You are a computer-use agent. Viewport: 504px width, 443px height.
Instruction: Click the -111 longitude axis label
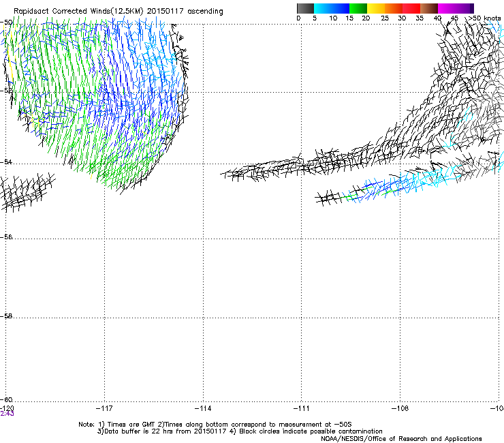(x=302, y=408)
